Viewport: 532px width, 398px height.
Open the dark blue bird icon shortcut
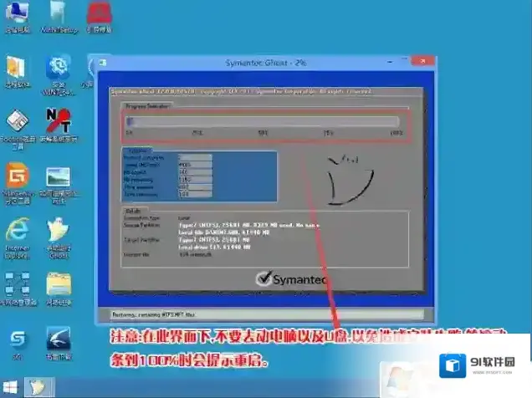(58, 338)
